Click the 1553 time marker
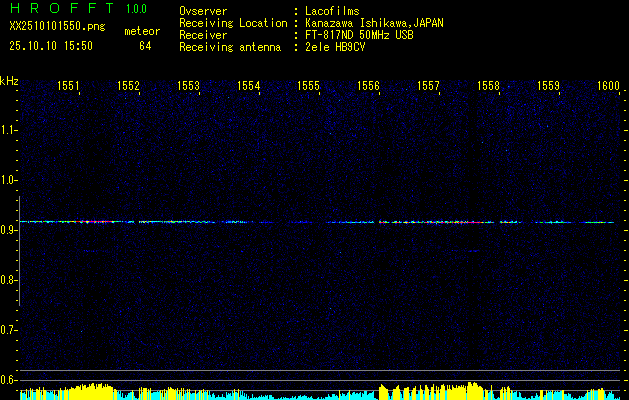 189,87
